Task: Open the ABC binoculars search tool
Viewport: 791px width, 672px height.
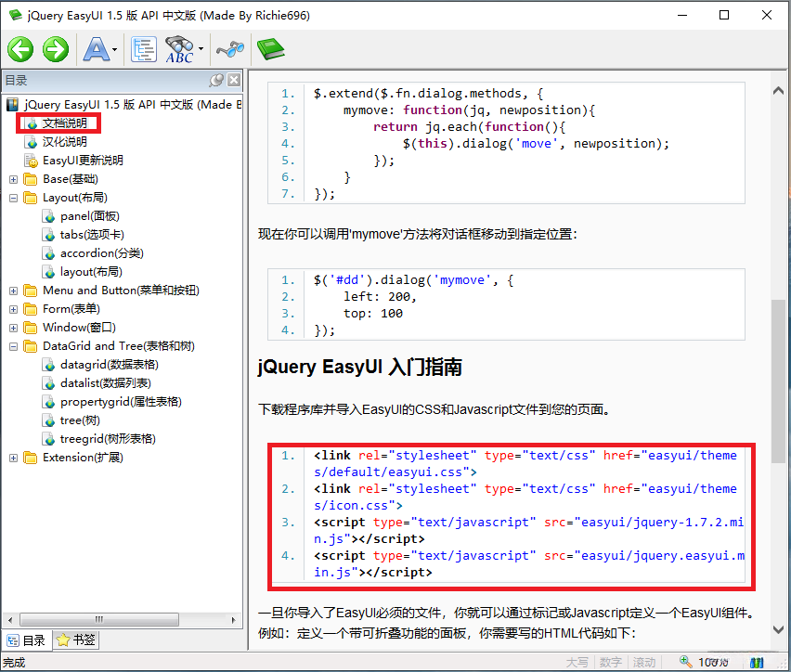Action: (x=179, y=49)
